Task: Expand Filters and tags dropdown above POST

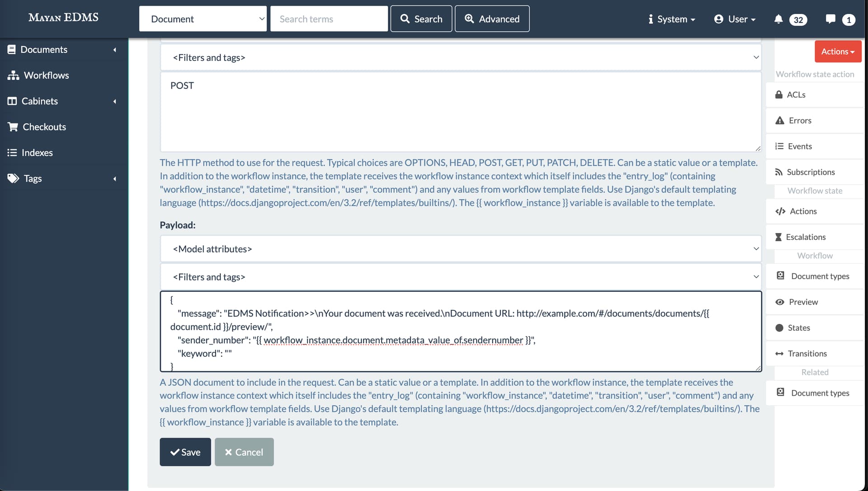Action: (461, 57)
